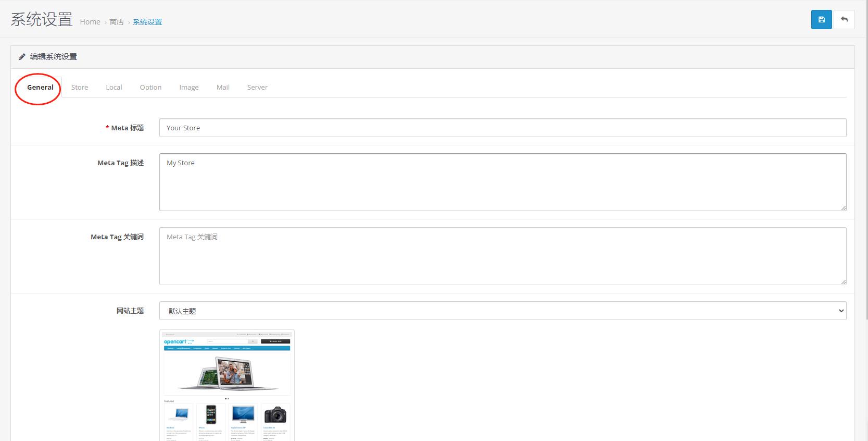Open the Server tab
The height and width of the screenshot is (441, 868).
(257, 87)
